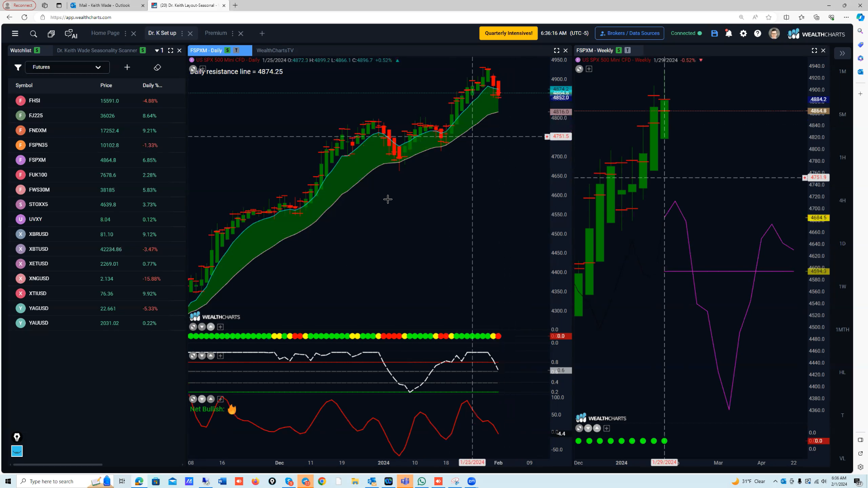Click the watchlist filter funnel icon

click(18, 67)
